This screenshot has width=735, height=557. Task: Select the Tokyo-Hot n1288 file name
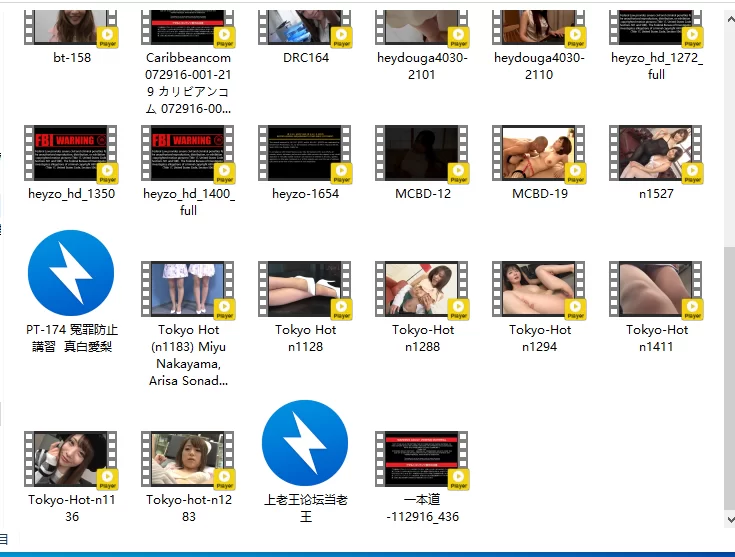coord(422,338)
